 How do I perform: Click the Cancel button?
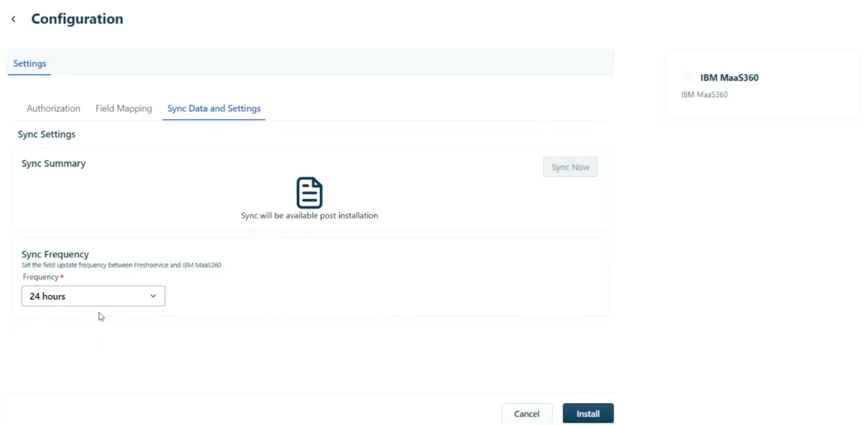tap(527, 414)
